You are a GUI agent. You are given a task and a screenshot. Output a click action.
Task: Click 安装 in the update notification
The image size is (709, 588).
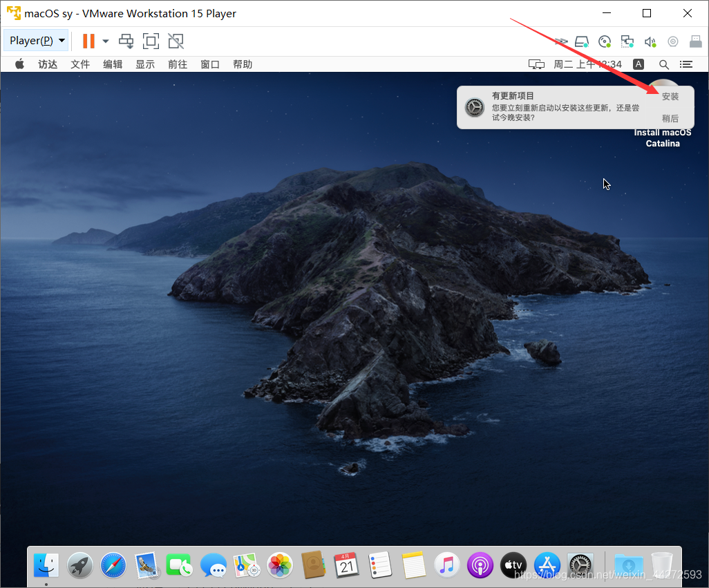coord(670,97)
